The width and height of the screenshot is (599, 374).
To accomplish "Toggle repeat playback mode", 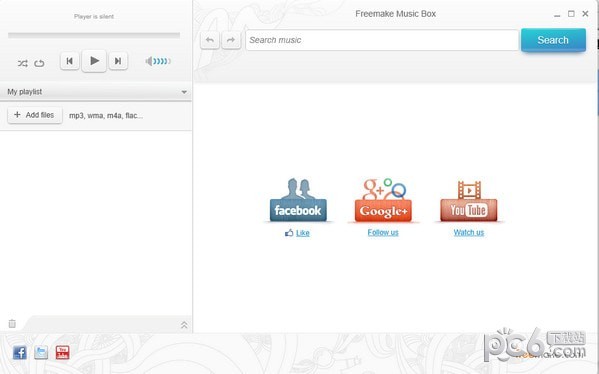I will click(x=39, y=63).
